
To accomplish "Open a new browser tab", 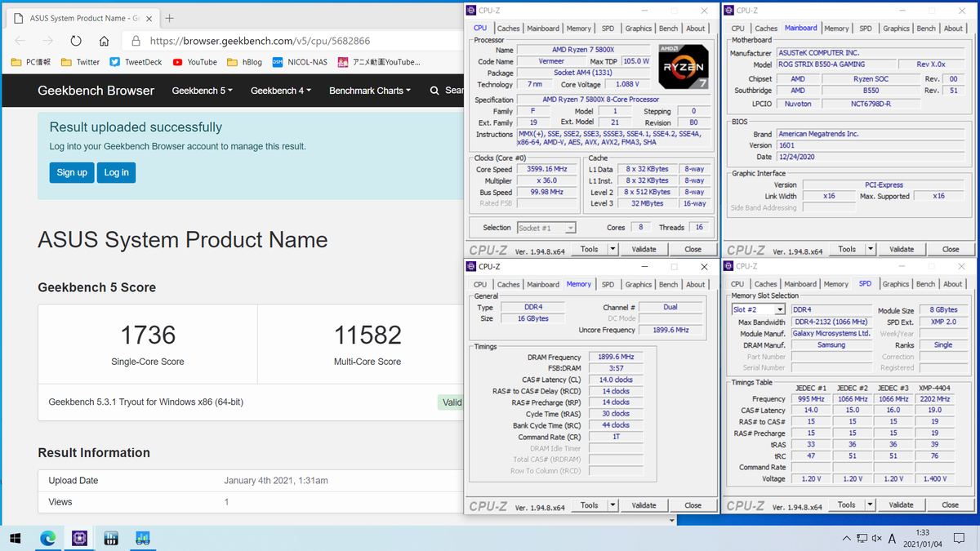I will (x=169, y=18).
